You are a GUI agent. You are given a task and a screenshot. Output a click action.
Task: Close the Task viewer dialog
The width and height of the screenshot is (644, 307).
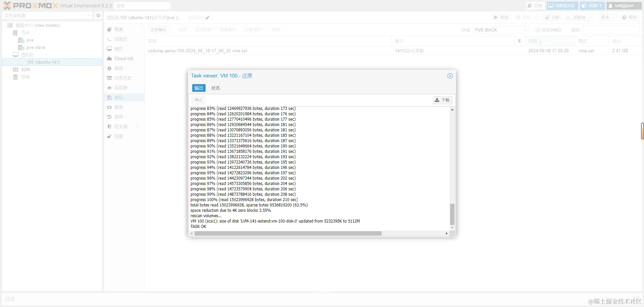pyautogui.click(x=450, y=76)
